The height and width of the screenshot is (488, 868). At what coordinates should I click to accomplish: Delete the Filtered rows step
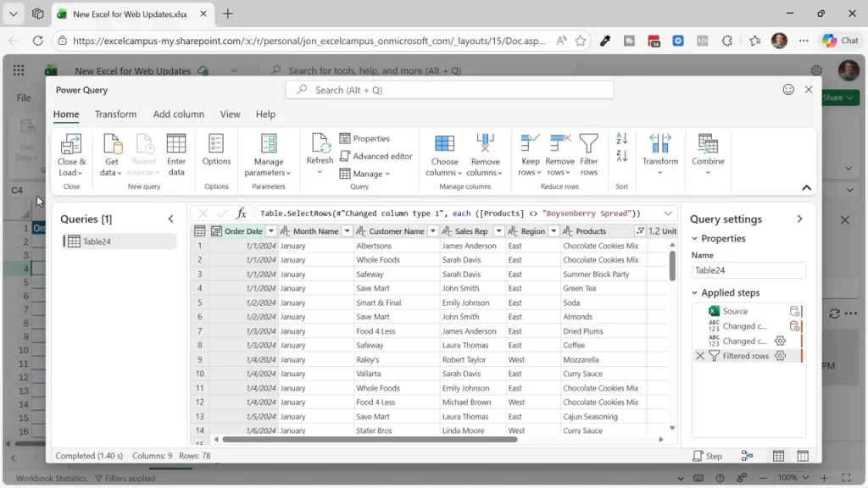point(700,356)
